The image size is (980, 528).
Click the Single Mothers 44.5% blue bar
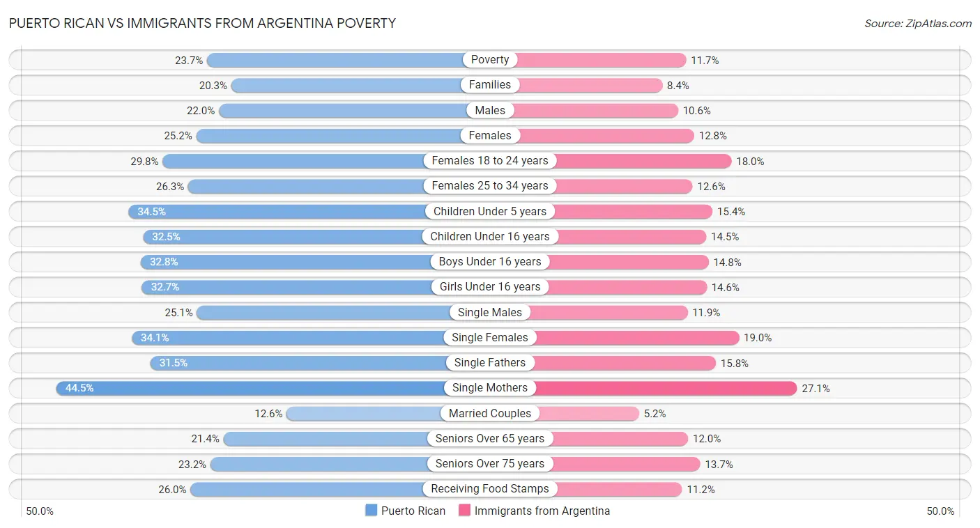[251, 388]
